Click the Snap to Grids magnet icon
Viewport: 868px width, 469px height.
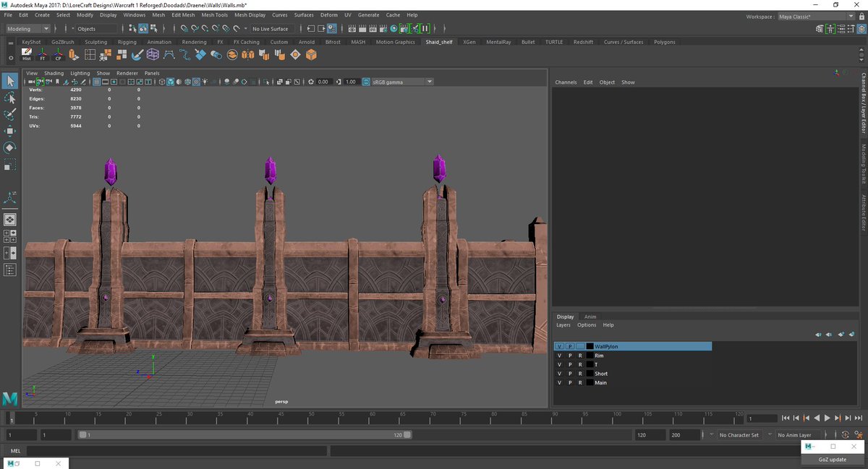pos(184,29)
